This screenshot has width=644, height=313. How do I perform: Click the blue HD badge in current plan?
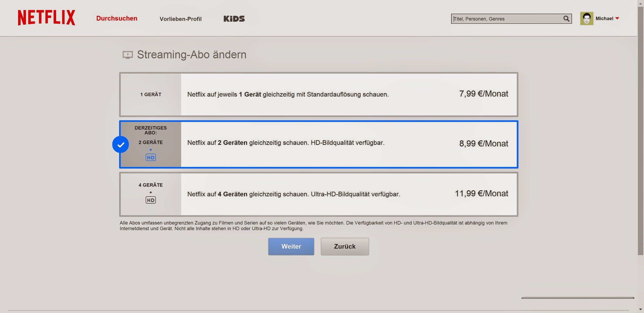(x=151, y=158)
